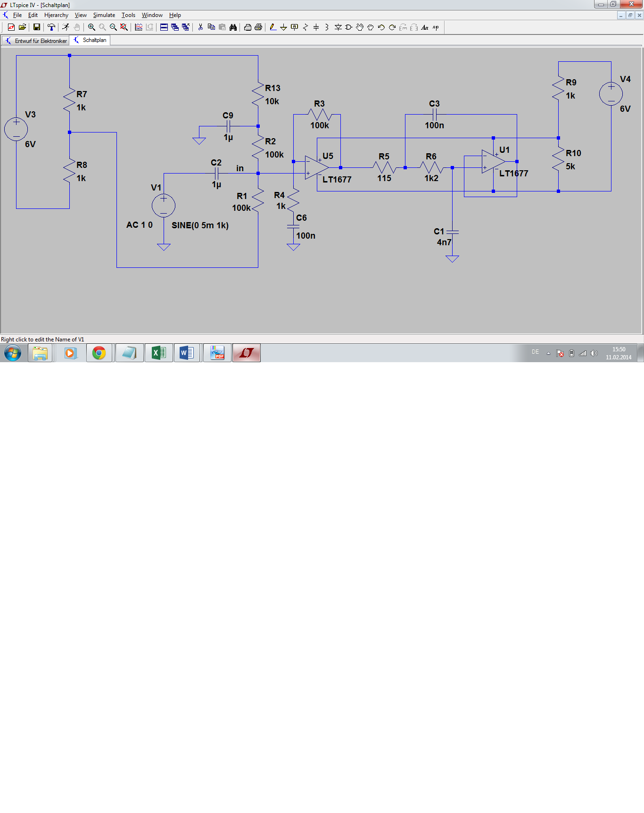This screenshot has height=813, width=644.
Task: Open the File menu
Action: point(17,15)
